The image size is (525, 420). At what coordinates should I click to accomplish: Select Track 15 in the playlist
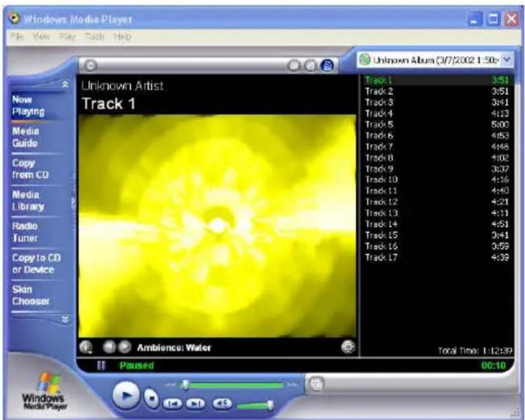[437, 235]
